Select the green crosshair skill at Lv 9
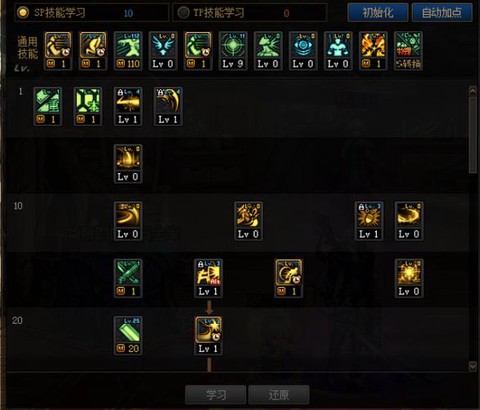 point(233,51)
